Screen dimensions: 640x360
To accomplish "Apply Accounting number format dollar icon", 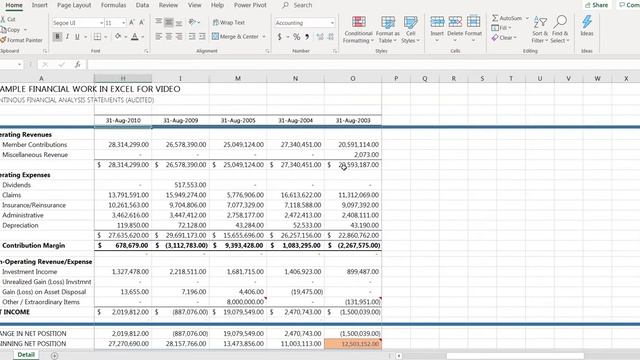I will tap(280, 37).
